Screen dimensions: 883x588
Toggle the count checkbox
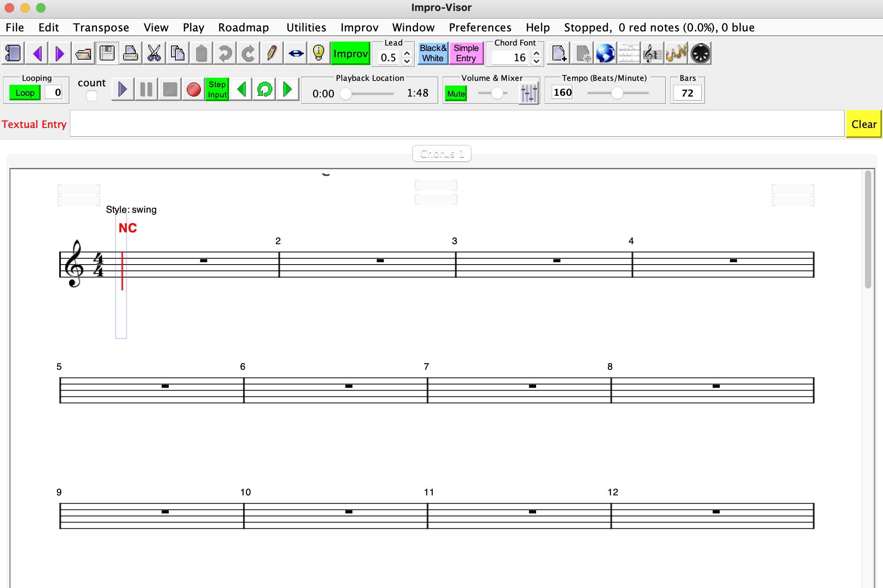pyautogui.click(x=92, y=96)
